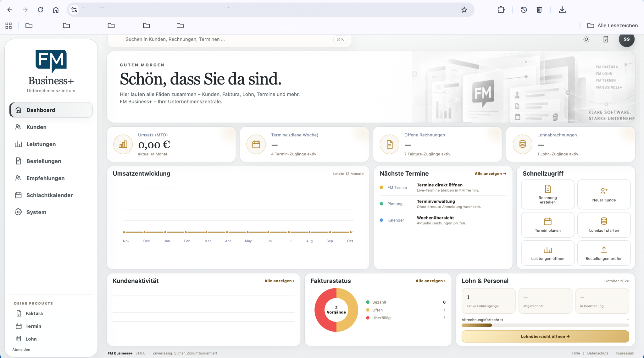Click the browser extensions puzzle icon
The width and height of the screenshot is (644, 358).
(x=501, y=10)
